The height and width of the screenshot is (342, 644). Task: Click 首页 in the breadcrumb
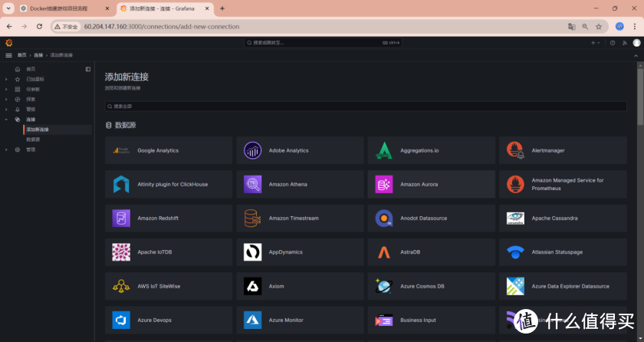coord(21,55)
